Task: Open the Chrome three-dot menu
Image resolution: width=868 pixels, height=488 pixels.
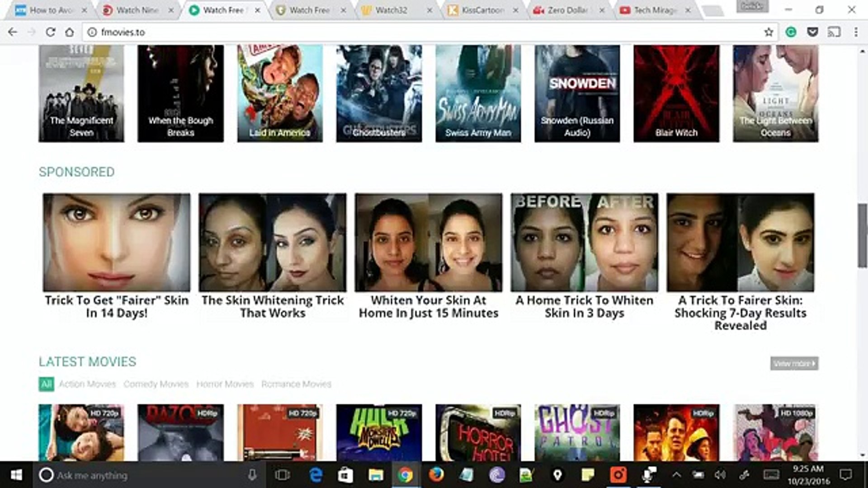Action: 856,32
